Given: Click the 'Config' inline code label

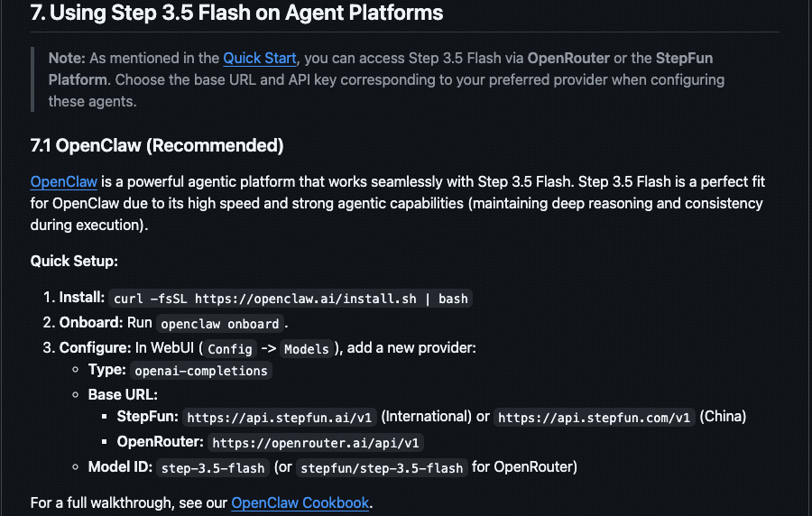Looking at the screenshot, I should [x=229, y=349].
